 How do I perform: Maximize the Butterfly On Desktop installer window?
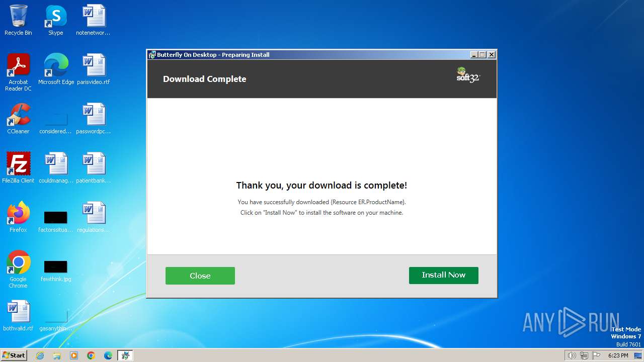482,55
